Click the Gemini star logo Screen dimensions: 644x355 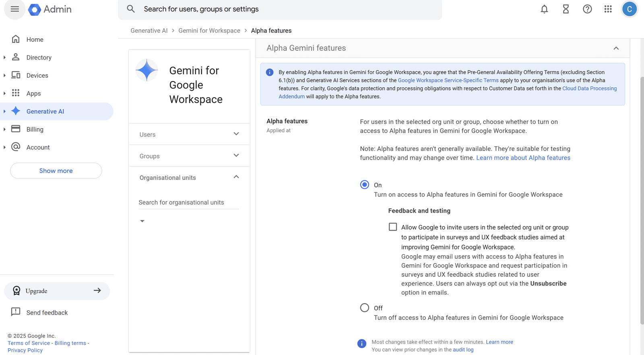pyautogui.click(x=147, y=70)
